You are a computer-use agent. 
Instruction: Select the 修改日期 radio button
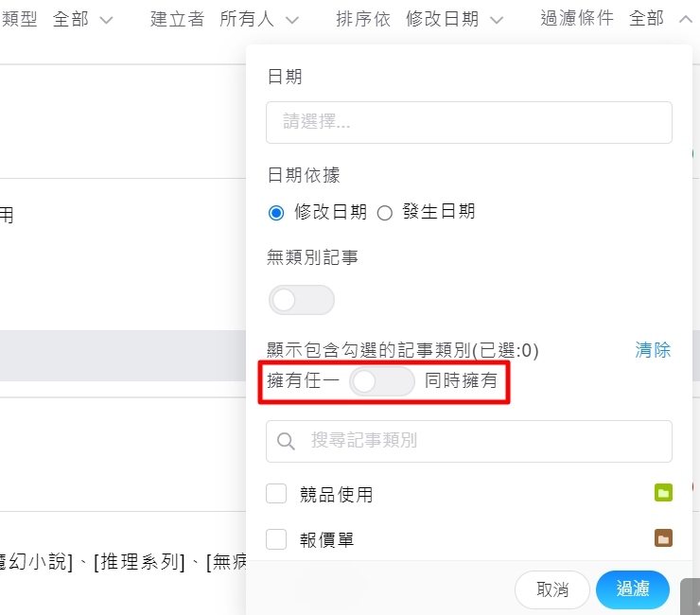click(x=276, y=213)
